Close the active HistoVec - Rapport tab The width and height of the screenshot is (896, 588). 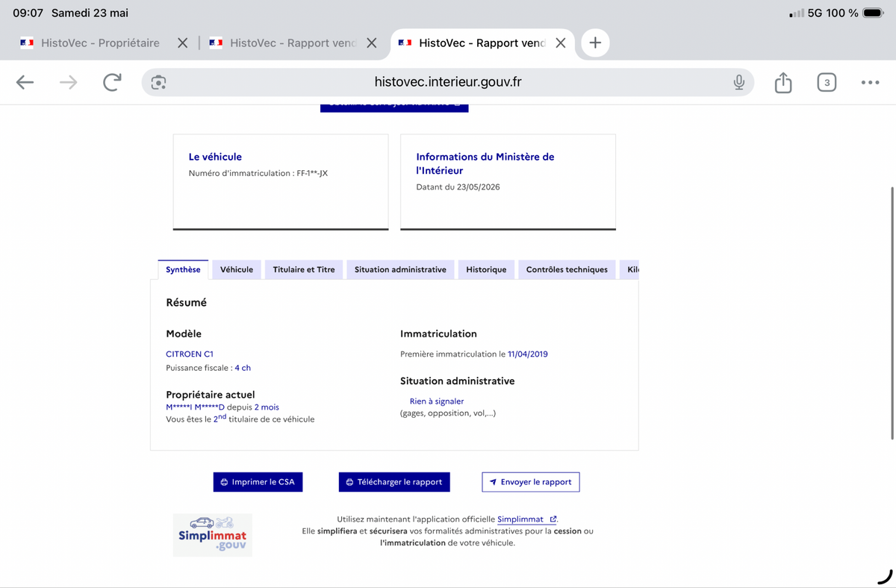pyautogui.click(x=561, y=43)
